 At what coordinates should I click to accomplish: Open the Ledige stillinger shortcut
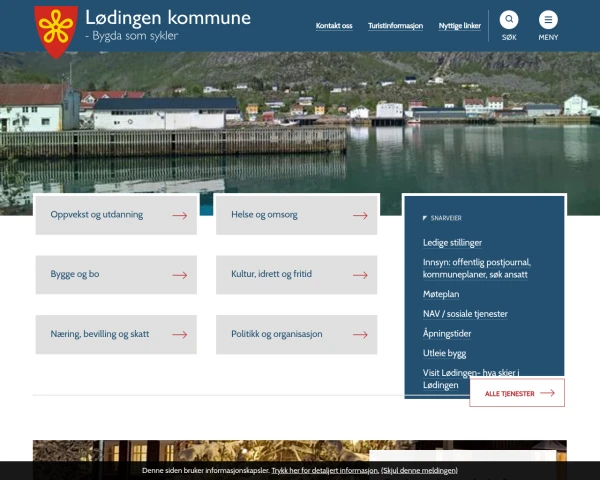tap(452, 243)
